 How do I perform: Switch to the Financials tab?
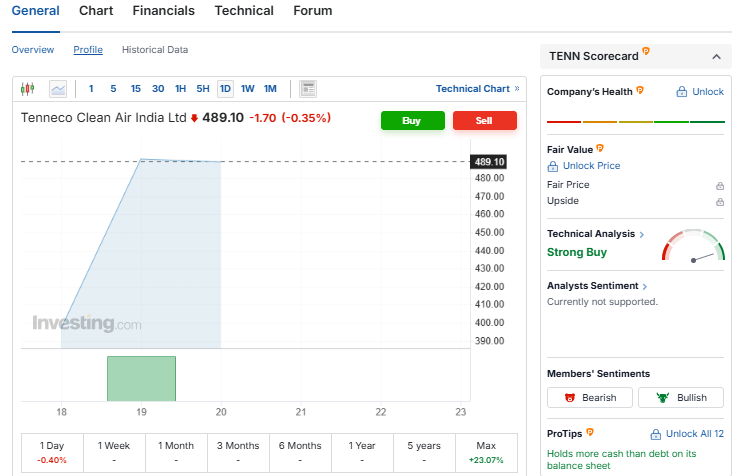tap(163, 11)
